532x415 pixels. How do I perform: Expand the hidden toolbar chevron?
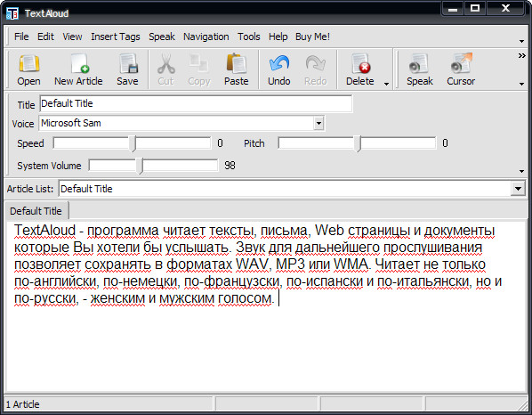coord(522,56)
